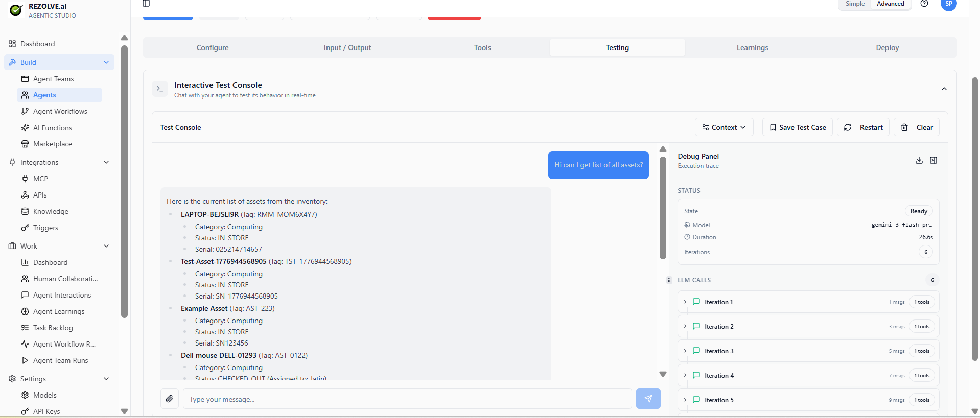The height and width of the screenshot is (418, 980).
Task: Switch to Simple mode
Action: [855, 4]
